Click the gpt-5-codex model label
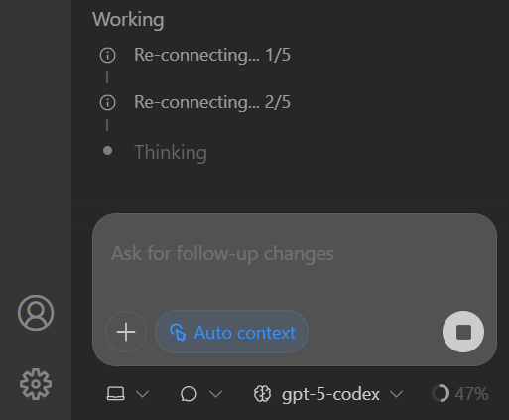The height and width of the screenshot is (420, 509). [x=330, y=394]
